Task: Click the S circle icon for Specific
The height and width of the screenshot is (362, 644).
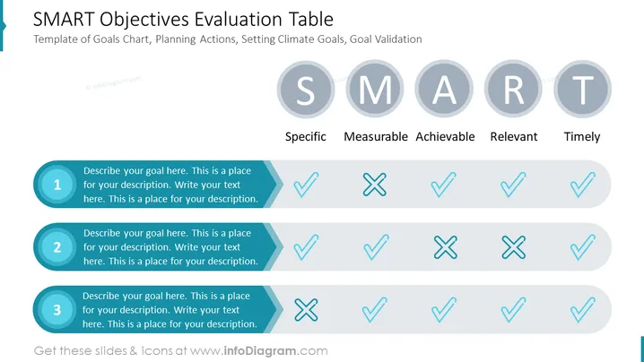Action: click(x=306, y=89)
